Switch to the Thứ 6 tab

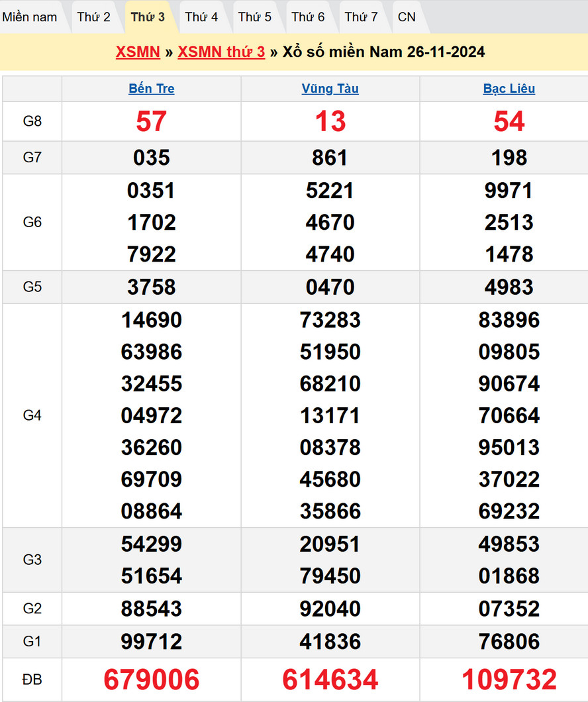click(x=308, y=17)
